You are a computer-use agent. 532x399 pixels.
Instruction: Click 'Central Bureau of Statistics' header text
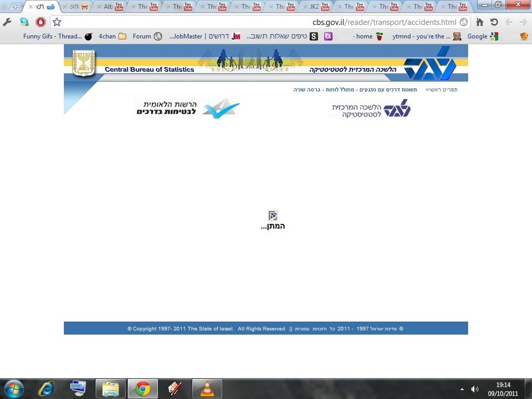pos(149,70)
